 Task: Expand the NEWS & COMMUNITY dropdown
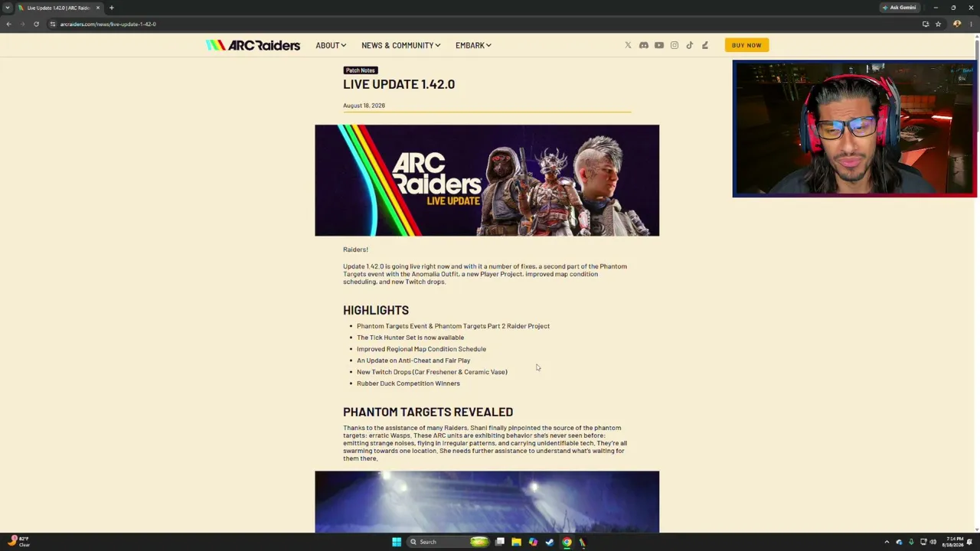click(400, 45)
